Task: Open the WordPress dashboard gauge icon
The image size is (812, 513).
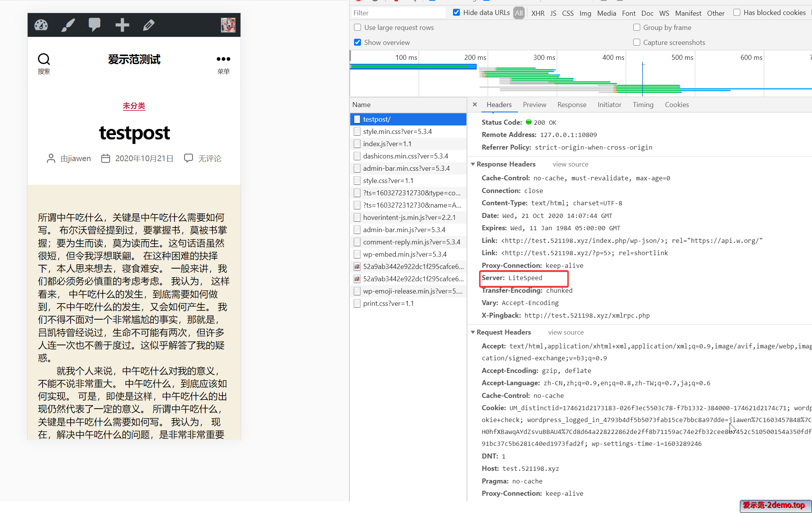Action: pyautogui.click(x=41, y=25)
